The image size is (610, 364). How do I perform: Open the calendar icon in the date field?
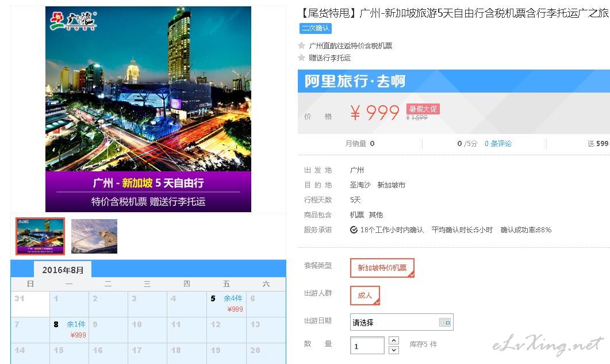tap(444, 323)
